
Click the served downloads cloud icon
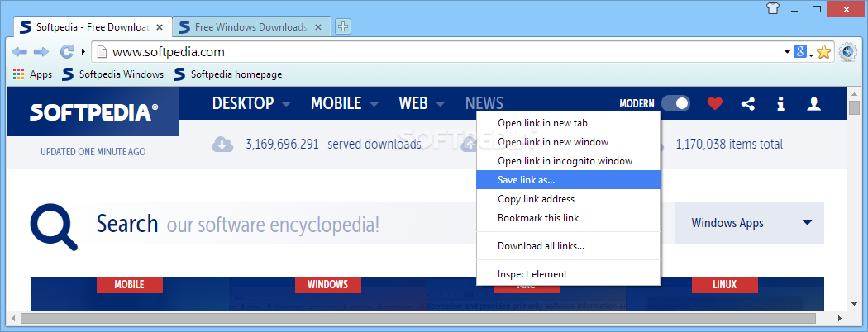222,145
